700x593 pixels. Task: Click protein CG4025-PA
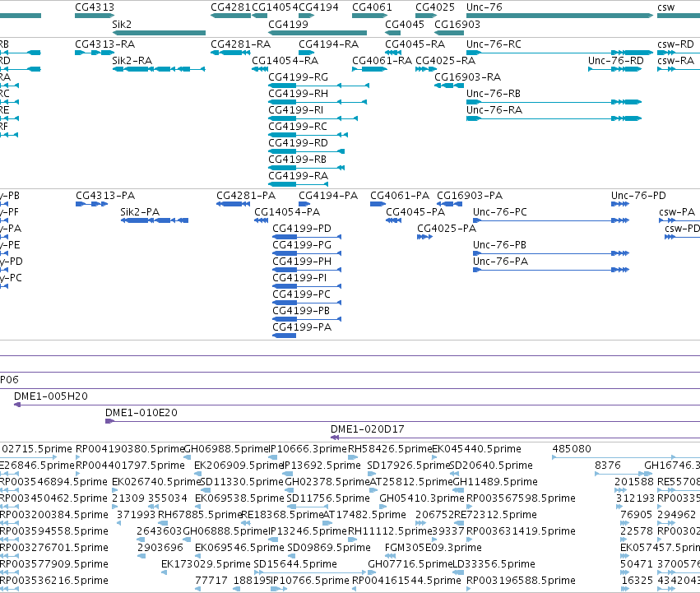pos(447,229)
